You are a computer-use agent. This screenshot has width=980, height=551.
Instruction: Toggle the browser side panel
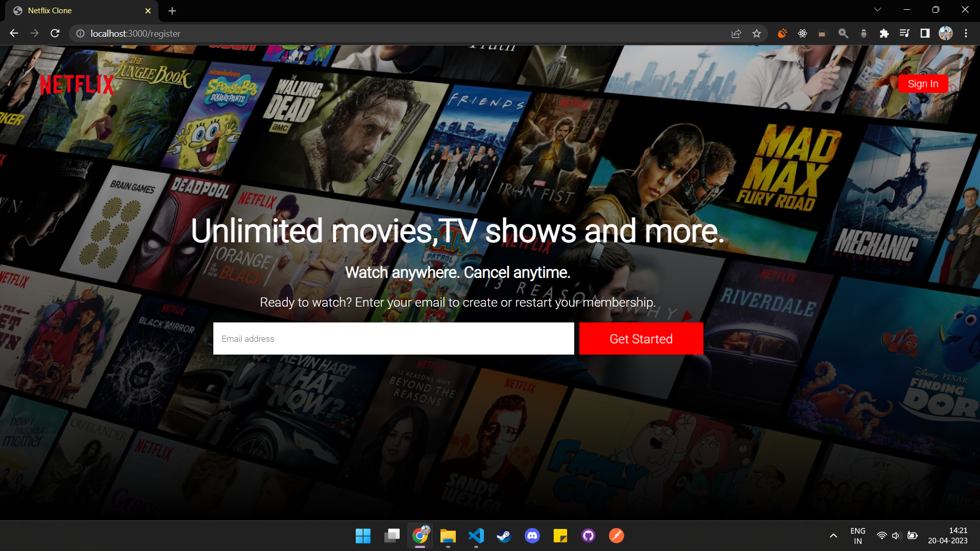pos(925,33)
